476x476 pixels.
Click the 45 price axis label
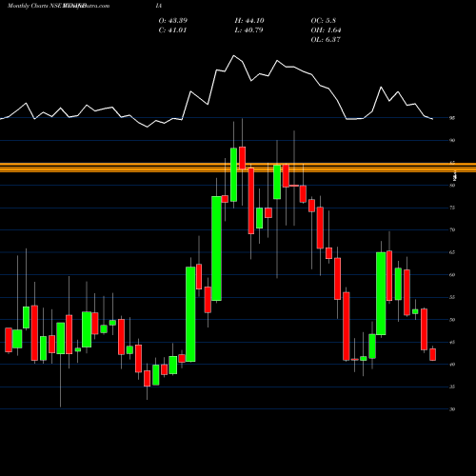(x=452, y=343)
